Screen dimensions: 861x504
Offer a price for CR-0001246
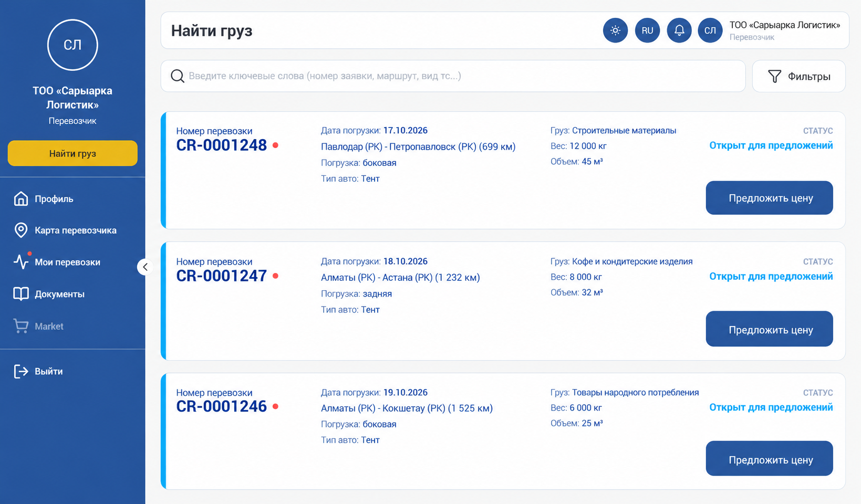pos(769,459)
